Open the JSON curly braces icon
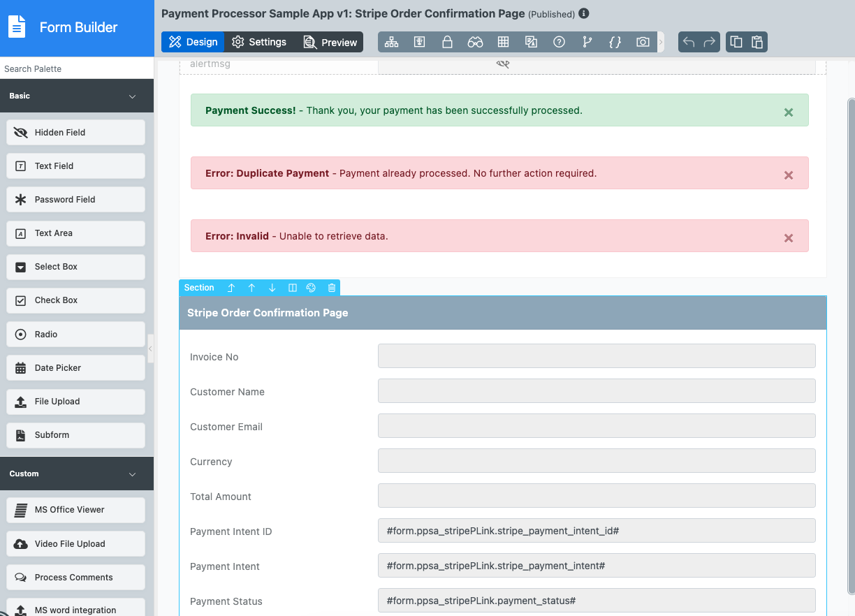The height and width of the screenshot is (616, 855). click(615, 42)
